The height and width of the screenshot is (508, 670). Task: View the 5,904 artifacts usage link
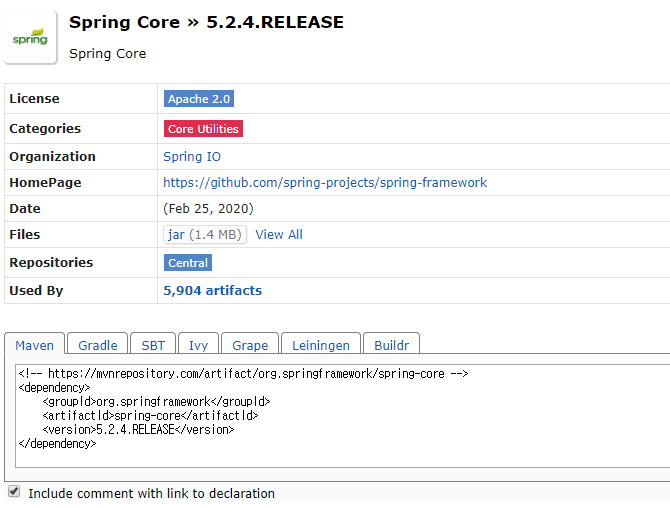point(212,291)
